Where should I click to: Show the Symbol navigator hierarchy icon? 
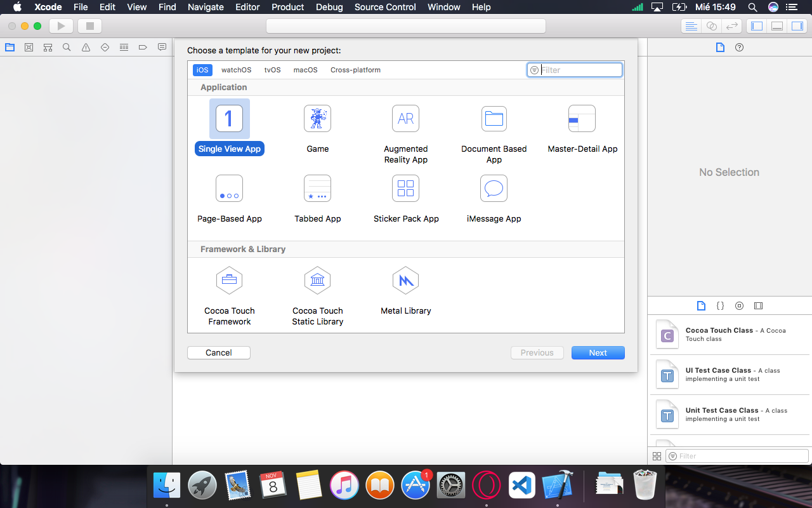pyautogui.click(x=48, y=47)
